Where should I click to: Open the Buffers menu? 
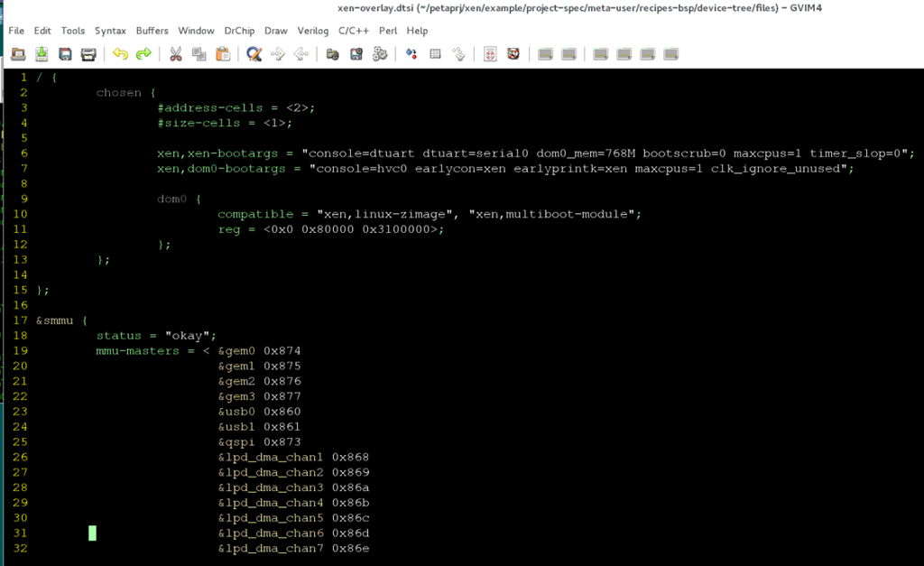[152, 31]
